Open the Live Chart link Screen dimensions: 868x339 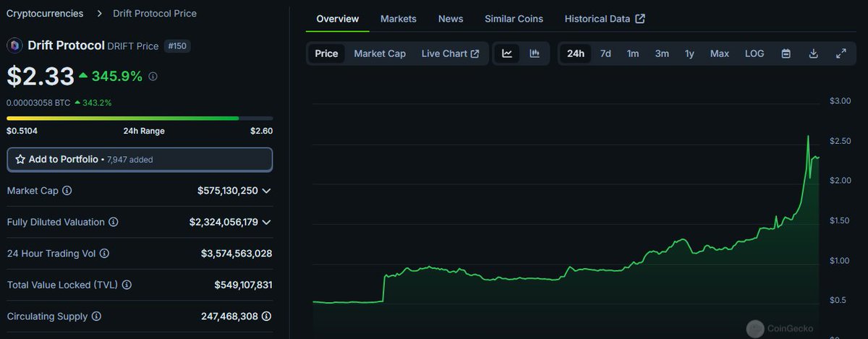[450, 53]
